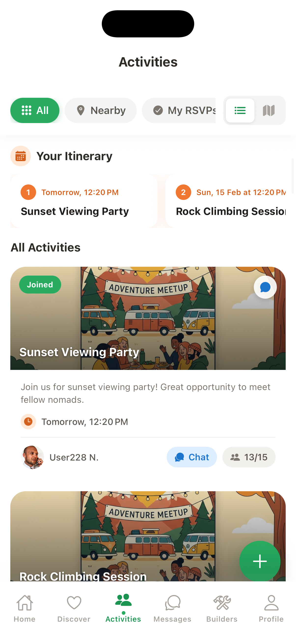Open the Profile tab
Viewport: 296px width, 644px height.
271,609
